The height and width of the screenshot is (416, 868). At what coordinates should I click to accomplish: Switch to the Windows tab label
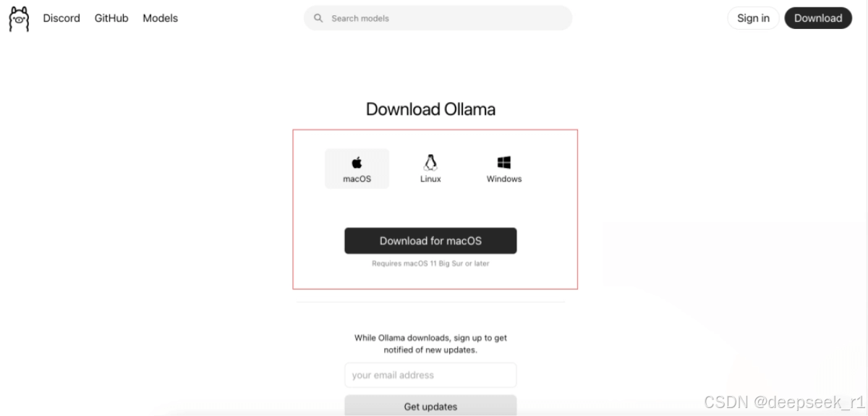click(504, 179)
